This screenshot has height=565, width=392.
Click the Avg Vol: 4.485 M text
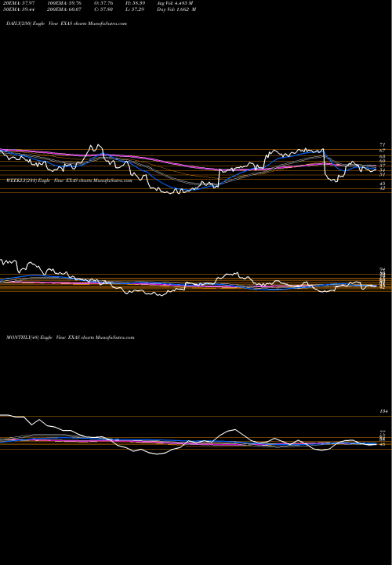175,3
